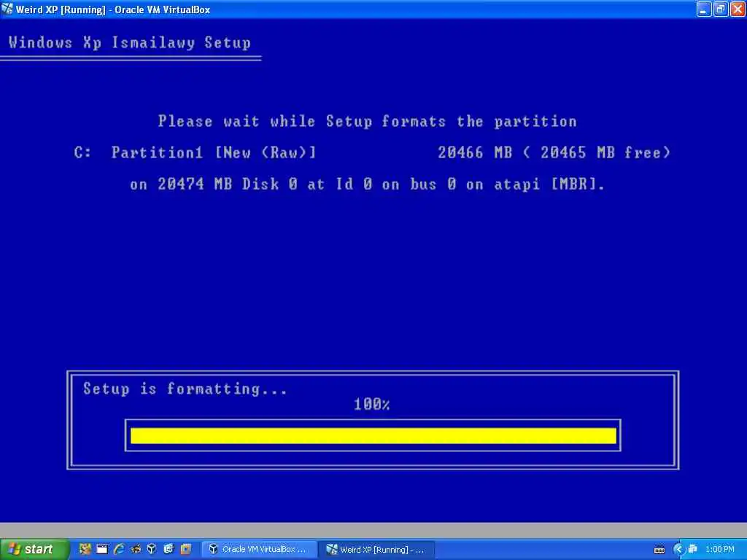Viewport: 747px width, 560px height.
Task: Click the '20466 MB ( 20465 MB free)' text
Action: tap(554, 152)
